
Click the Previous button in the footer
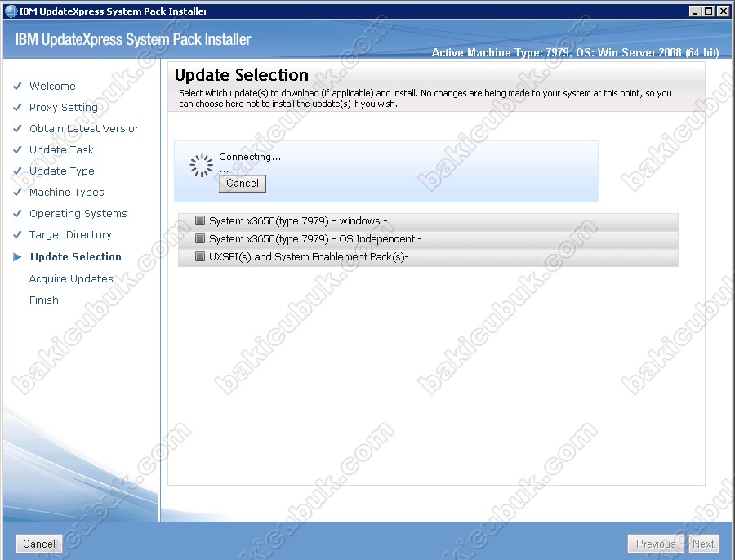point(655,544)
